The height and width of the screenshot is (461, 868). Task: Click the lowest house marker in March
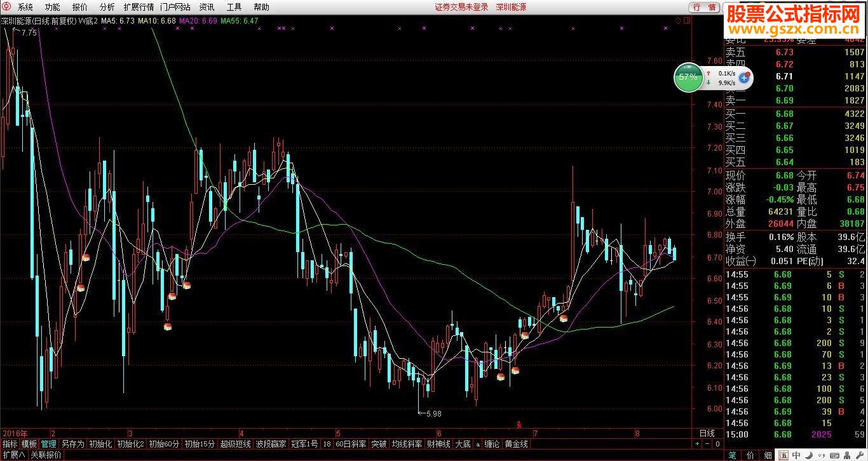[x=168, y=326]
